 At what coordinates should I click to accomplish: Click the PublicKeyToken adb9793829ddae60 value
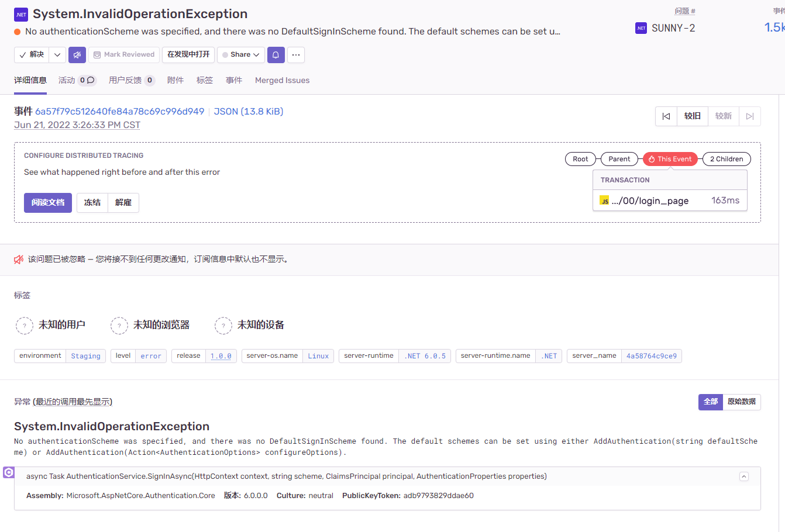point(439,496)
